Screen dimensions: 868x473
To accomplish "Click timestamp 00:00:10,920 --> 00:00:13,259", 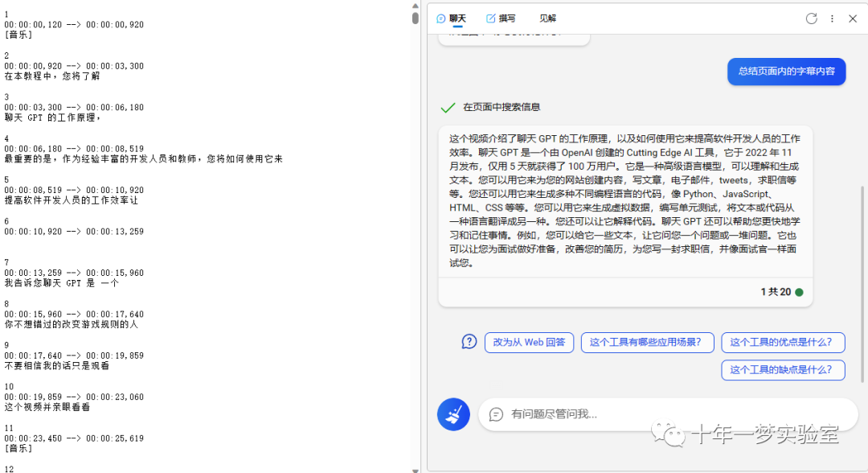I will [74, 232].
